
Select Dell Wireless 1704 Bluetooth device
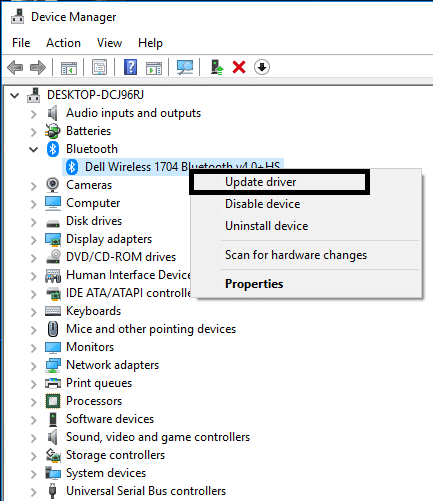click(x=173, y=166)
